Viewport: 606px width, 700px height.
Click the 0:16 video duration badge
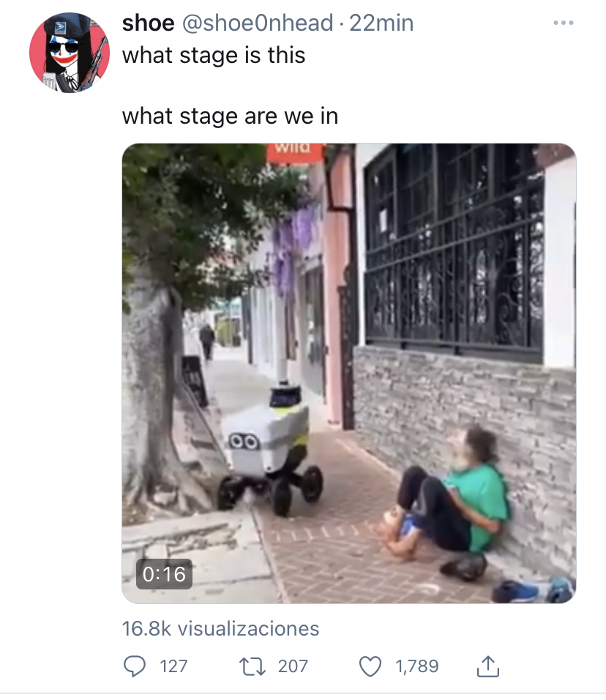pos(164,574)
